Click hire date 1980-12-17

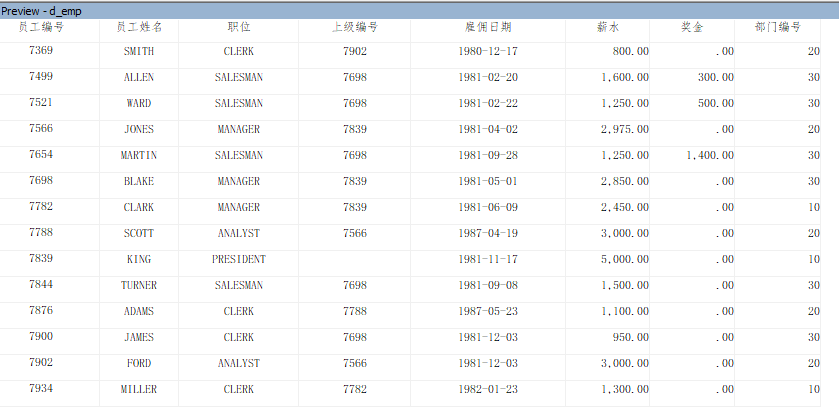pyautogui.click(x=488, y=51)
